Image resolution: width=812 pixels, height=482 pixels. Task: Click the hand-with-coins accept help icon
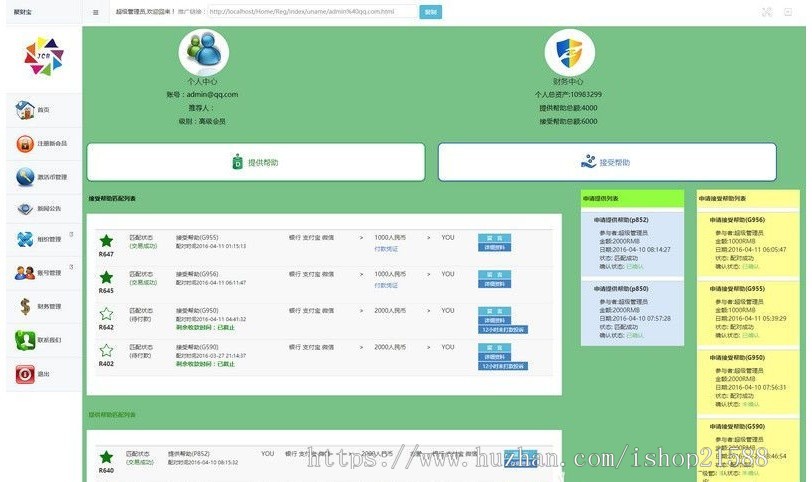pyautogui.click(x=588, y=162)
